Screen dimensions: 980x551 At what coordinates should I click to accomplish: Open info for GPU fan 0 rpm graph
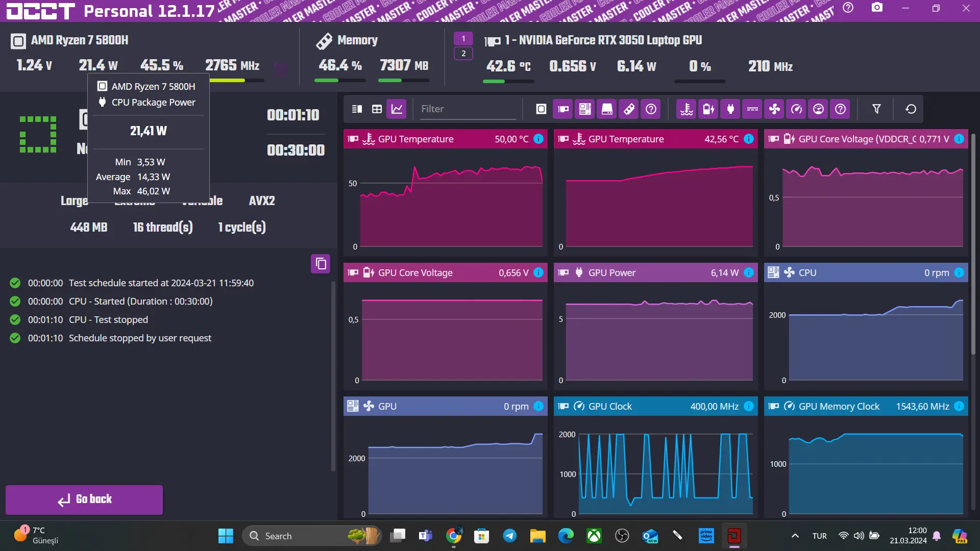[538, 406]
